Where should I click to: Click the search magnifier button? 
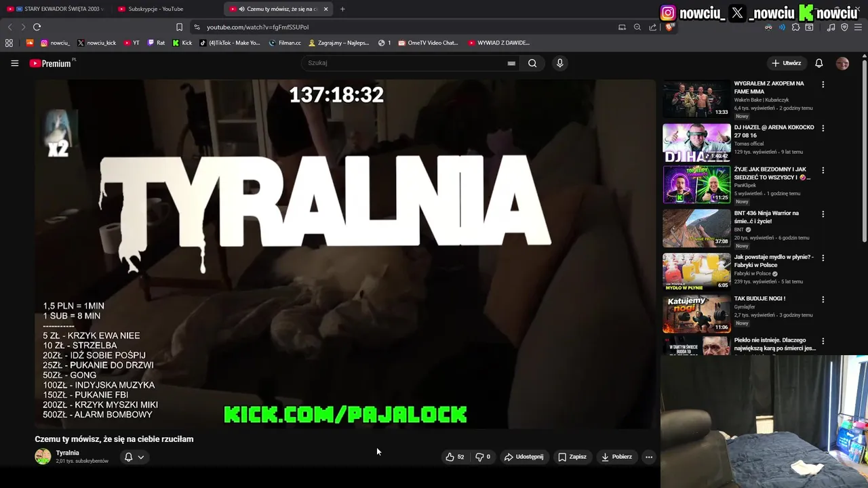click(532, 63)
